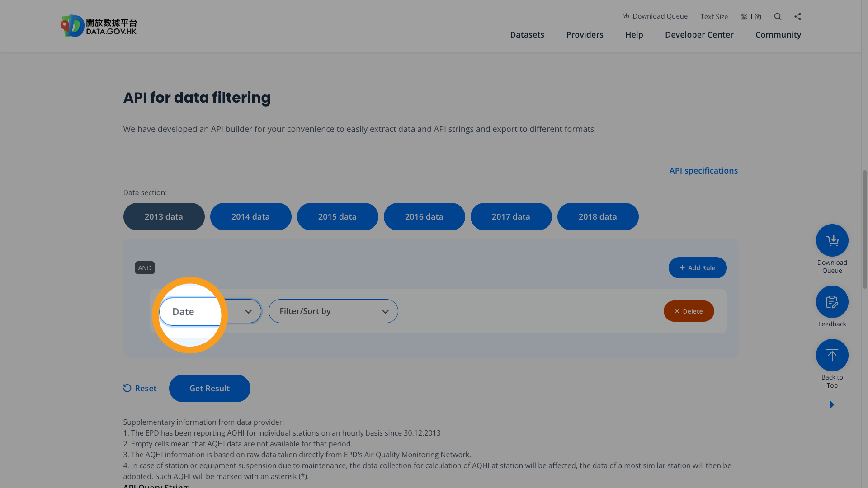This screenshot has width=868, height=488.
Task: Open Download Queue from the top bar
Action: point(655,16)
